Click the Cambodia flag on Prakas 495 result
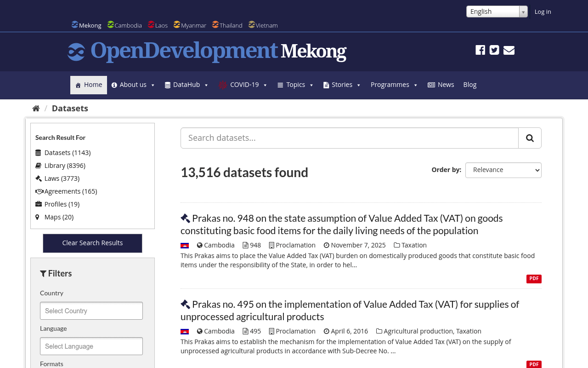The image size is (588, 368). (185, 332)
